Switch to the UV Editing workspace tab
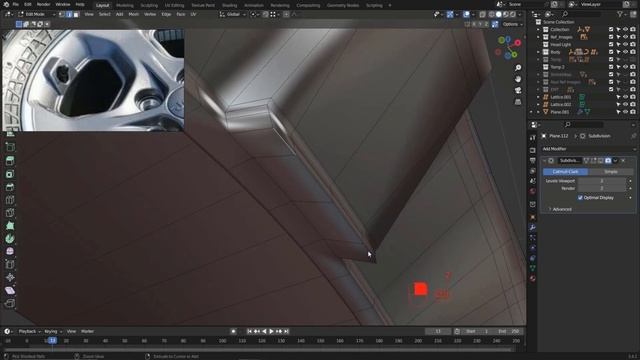Viewport: 640px width, 360px height. coord(174,5)
